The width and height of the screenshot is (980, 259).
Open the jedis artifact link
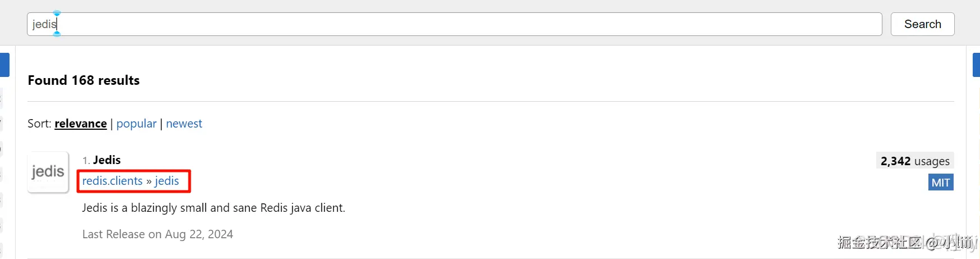[167, 181]
